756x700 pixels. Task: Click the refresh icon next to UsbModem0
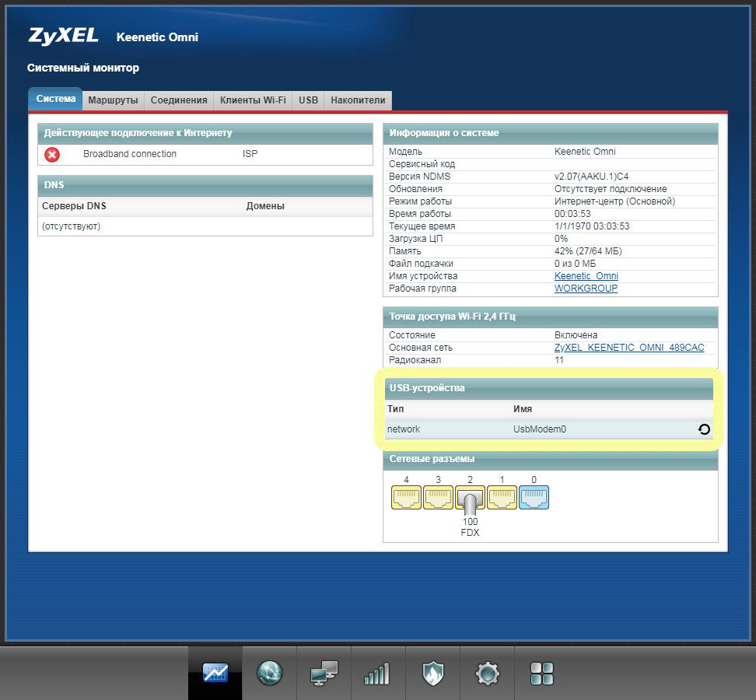pyautogui.click(x=705, y=429)
